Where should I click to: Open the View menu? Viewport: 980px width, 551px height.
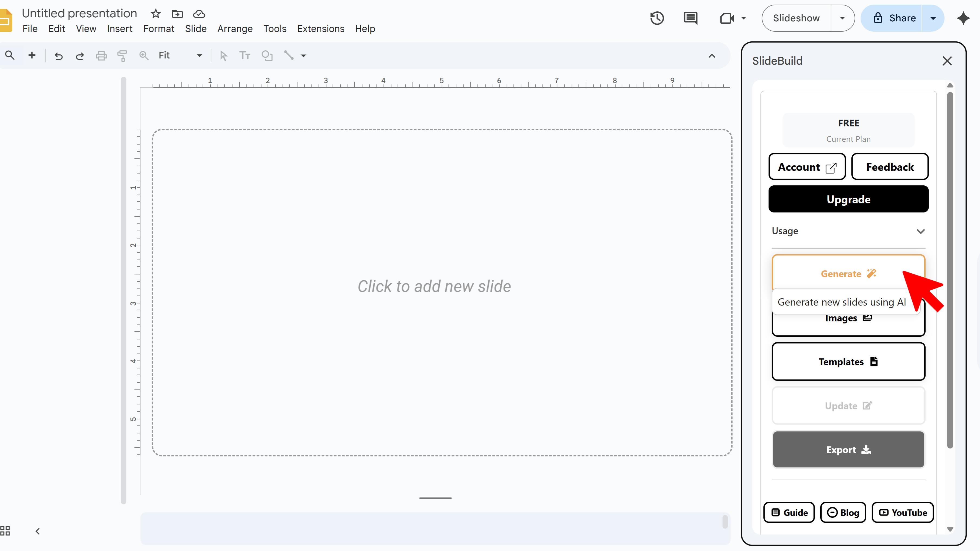point(86,29)
